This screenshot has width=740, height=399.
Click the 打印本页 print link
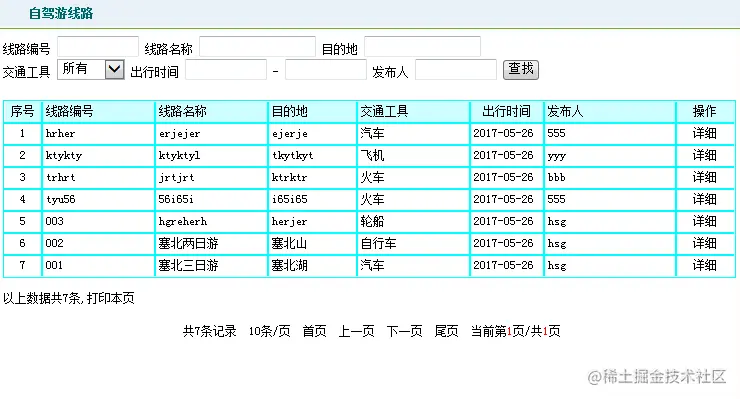pyautogui.click(x=111, y=298)
